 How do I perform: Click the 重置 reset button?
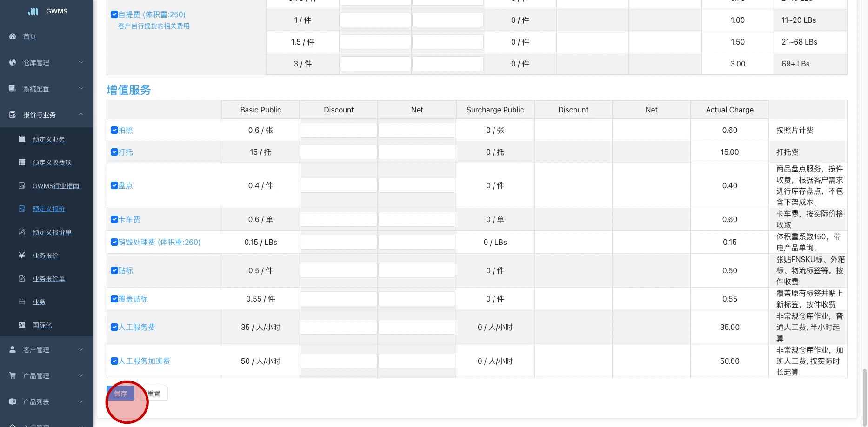coord(154,394)
